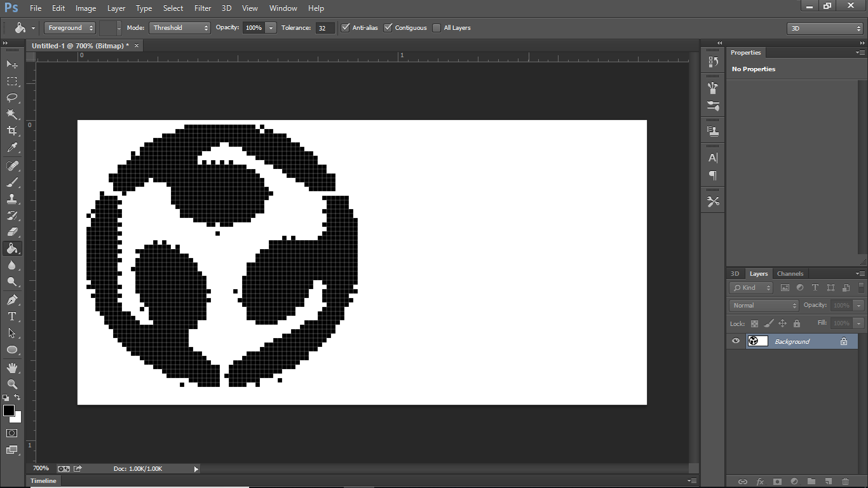Open the layer filter Kind dropdown
The width and height of the screenshot is (868, 488).
click(x=751, y=288)
